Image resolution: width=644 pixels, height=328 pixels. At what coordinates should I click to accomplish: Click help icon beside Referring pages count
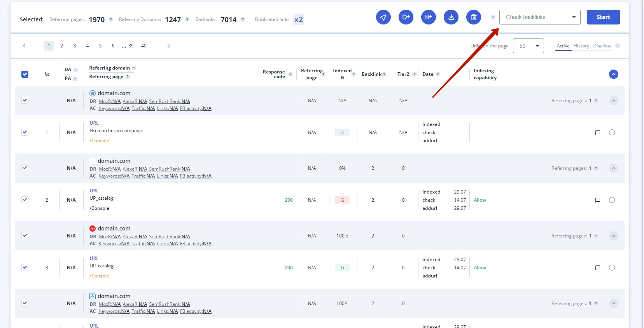point(111,19)
